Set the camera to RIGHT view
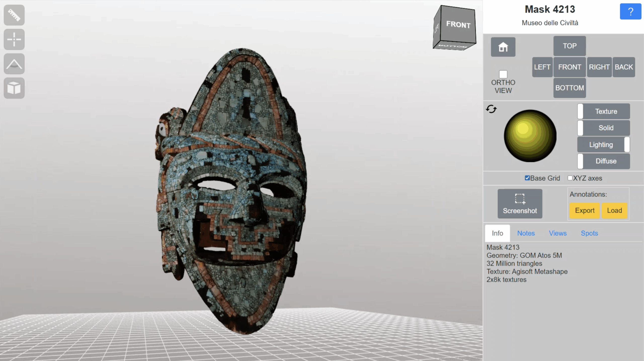The width and height of the screenshot is (644, 361). 599,67
